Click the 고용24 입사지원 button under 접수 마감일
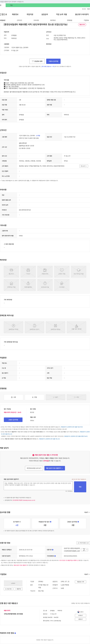Screen dimensions: 90x644 point(13,420)
